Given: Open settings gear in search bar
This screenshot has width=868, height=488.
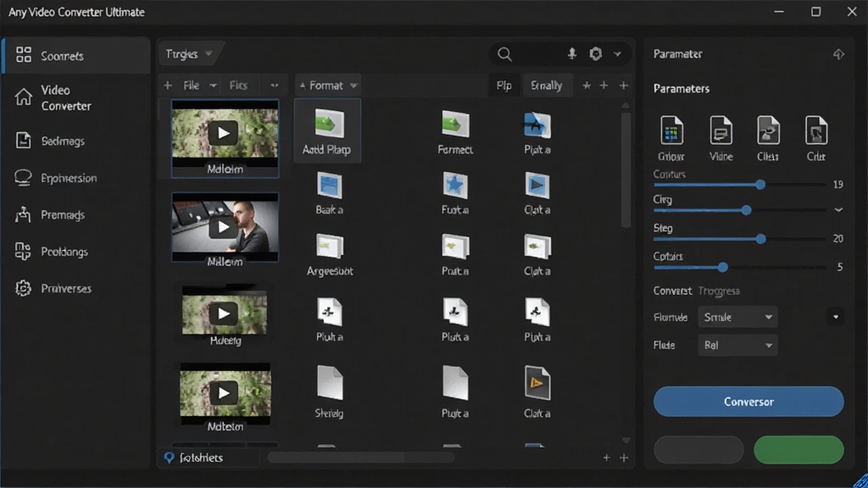Looking at the screenshot, I should click(x=596, y=53).
